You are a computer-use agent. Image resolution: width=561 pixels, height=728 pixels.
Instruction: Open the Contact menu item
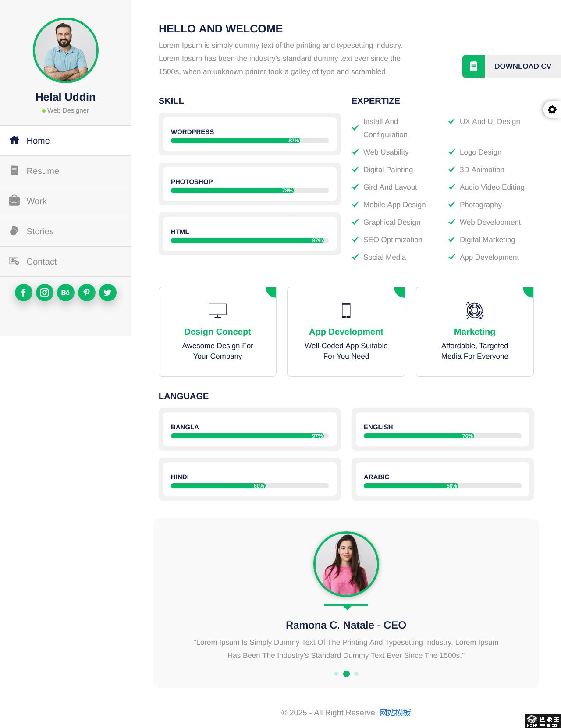click(66, 262)
